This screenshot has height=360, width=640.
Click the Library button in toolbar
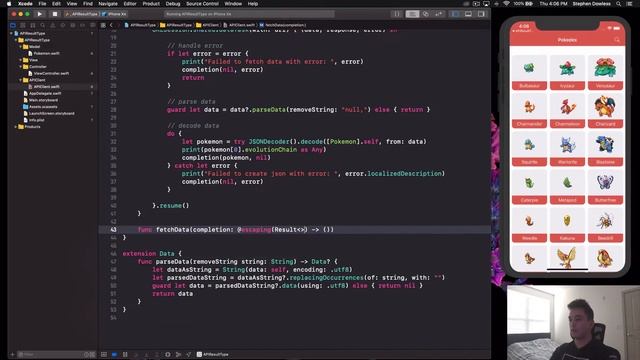(397, 14)
